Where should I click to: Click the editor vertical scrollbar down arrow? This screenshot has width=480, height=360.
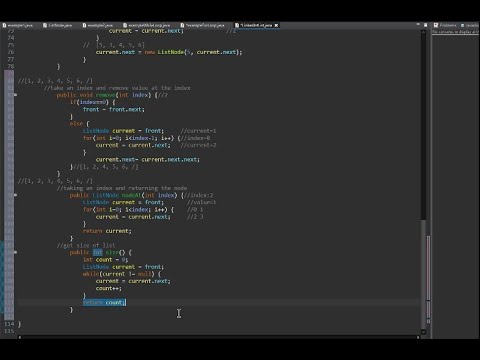click(423, 332)
